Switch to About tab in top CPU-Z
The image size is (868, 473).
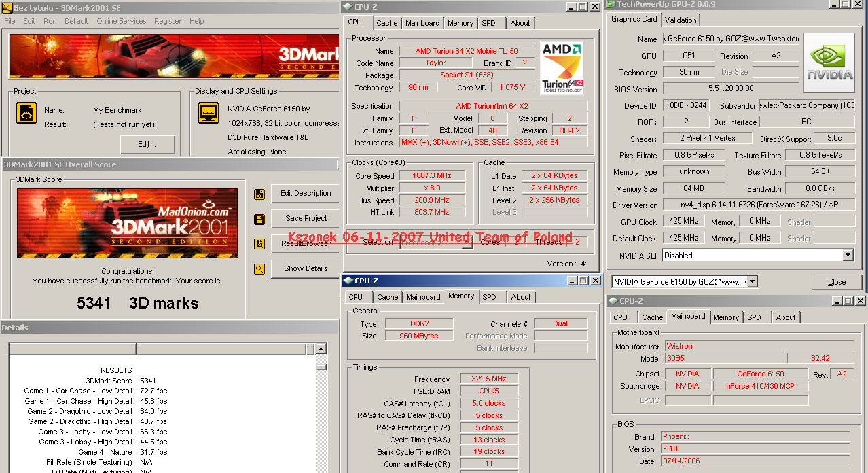pyautogui.click(x=520, y=23)
